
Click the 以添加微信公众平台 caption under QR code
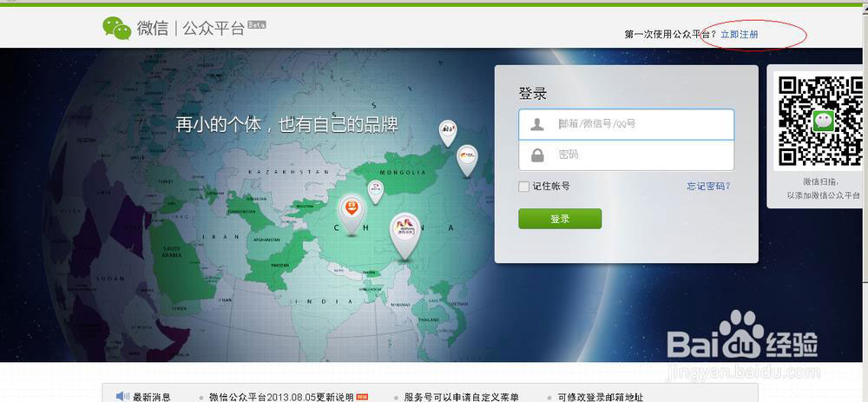click(x=825, y=195)
